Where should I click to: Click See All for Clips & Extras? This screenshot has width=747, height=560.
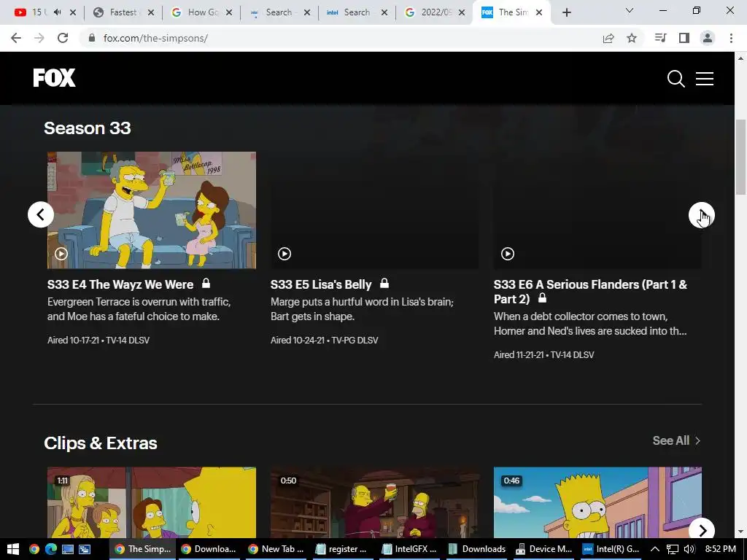point(676,440)
